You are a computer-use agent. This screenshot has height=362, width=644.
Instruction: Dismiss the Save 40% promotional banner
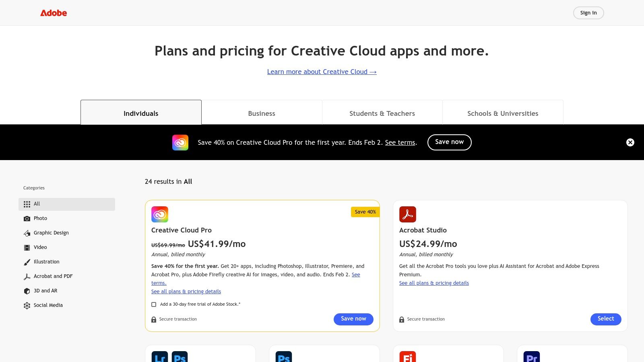pos(630,142)
